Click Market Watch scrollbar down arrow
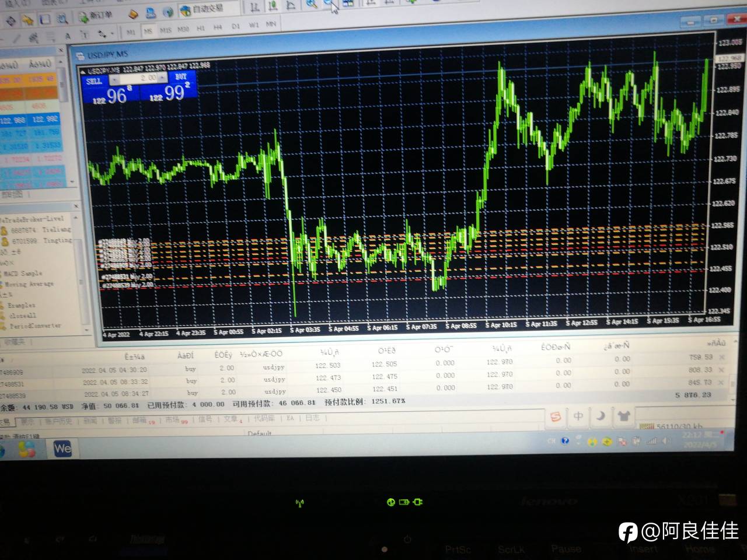The image size is (747, 560). click(x=73, y=181)
